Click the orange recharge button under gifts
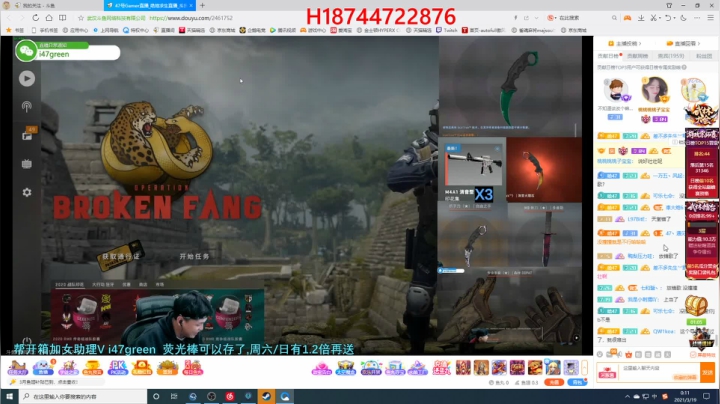Image resolution: width=720 pixels, height=404 pixels. pos(554,382)
